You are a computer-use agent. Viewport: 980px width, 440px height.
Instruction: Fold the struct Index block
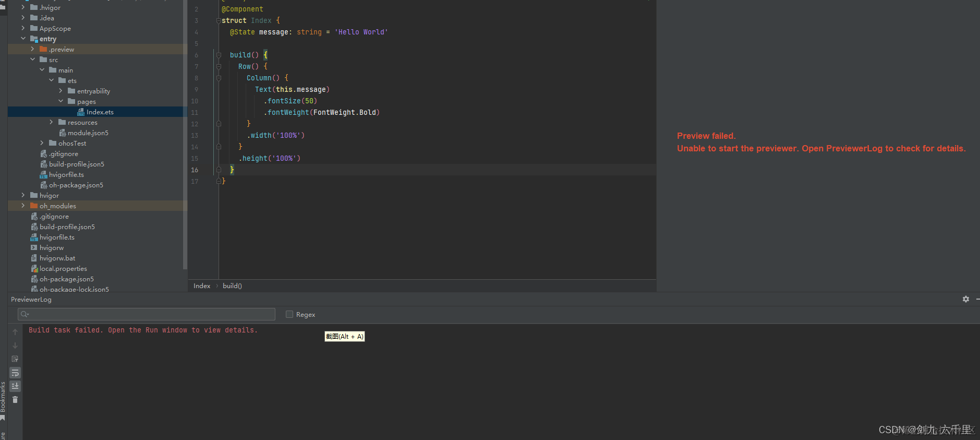[219, 20]
